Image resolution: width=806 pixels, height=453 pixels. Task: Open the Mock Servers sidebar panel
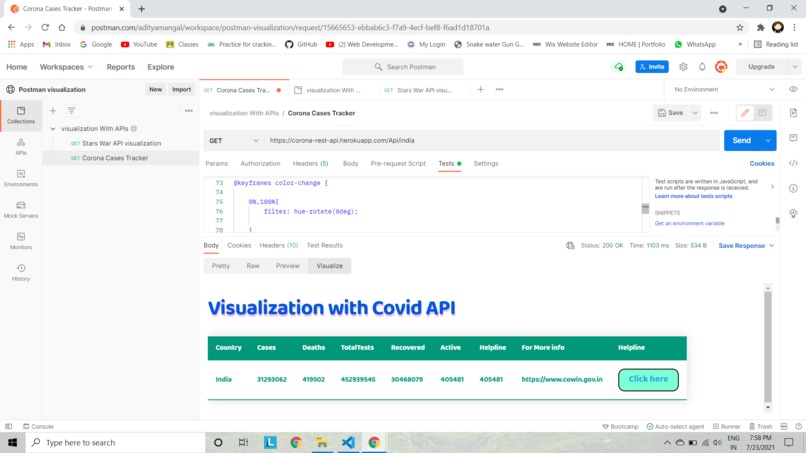pos(21,209)
